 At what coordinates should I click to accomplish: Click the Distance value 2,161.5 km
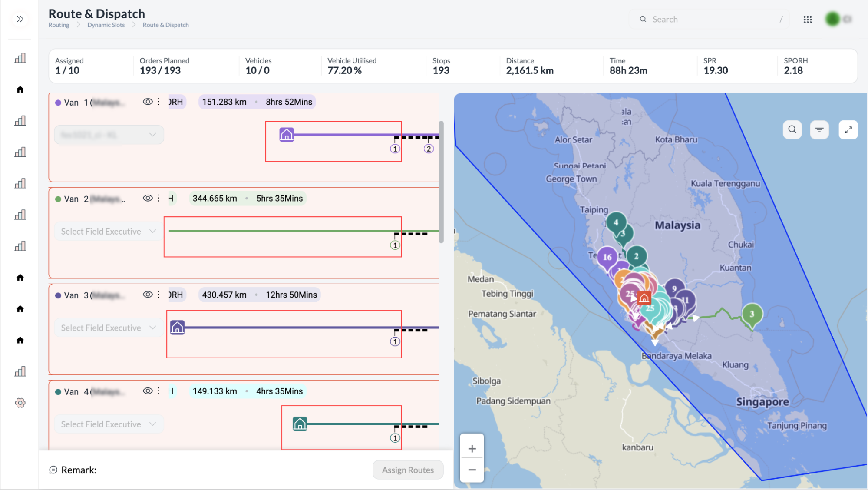530,70
